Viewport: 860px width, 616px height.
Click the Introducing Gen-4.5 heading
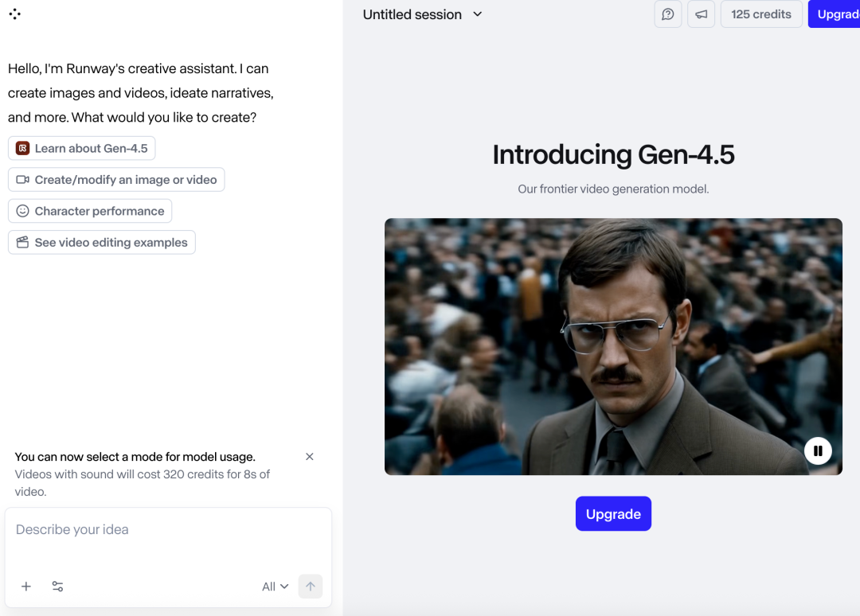tap(613, 154)
